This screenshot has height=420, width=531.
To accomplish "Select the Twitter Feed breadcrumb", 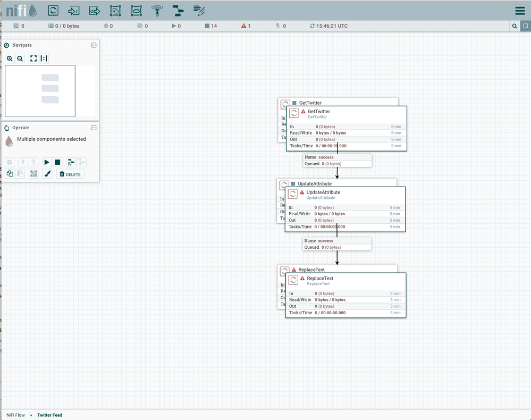I will click(x=49, y=415).
